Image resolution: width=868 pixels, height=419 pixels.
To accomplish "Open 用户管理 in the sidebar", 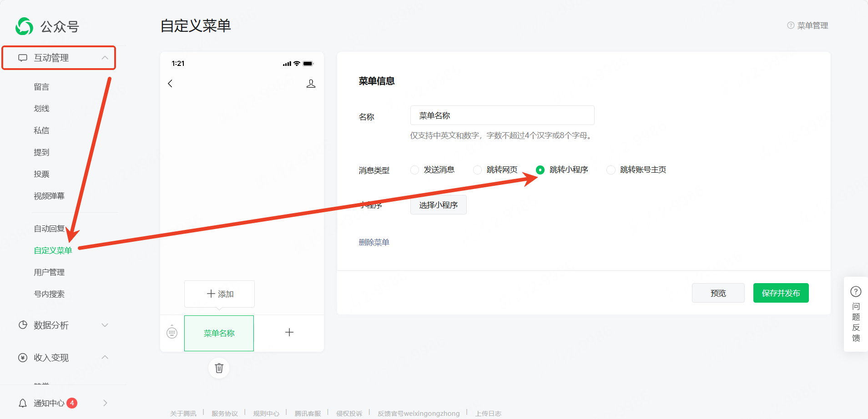I will point(49,272).
